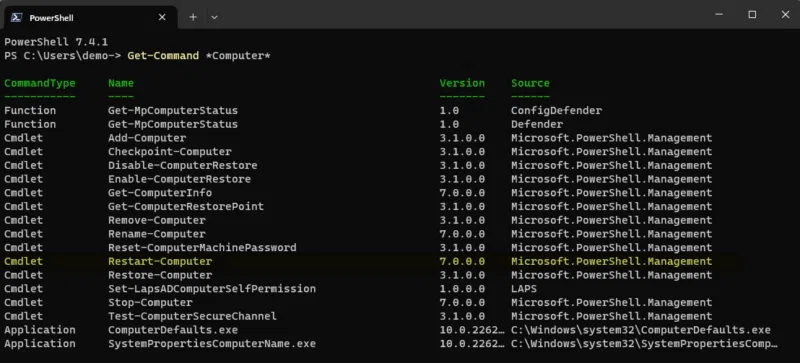800x363 pixels.
Task: Click version '3.1.0.0' of Add-Computer
Action: [462, 138]
